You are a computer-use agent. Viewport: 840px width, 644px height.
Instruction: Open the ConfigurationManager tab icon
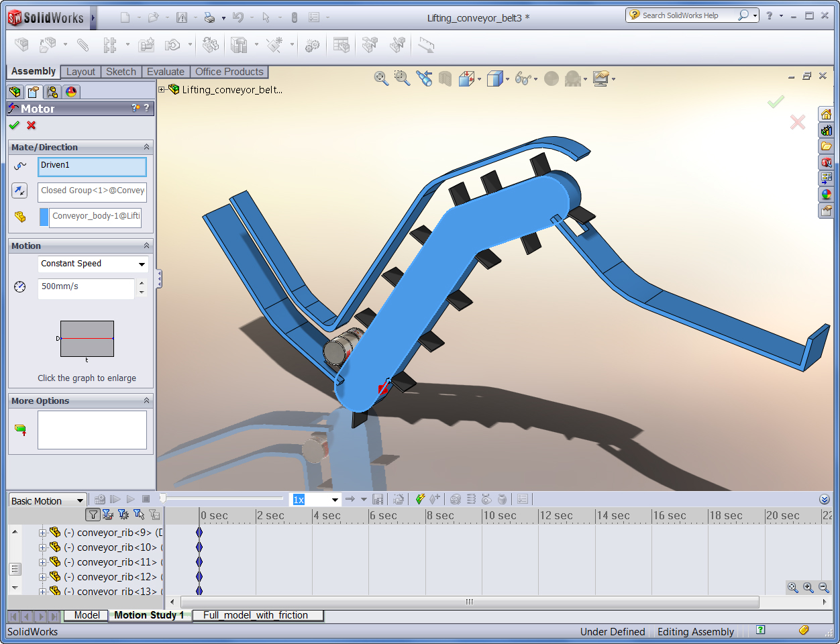coord(52,92)
